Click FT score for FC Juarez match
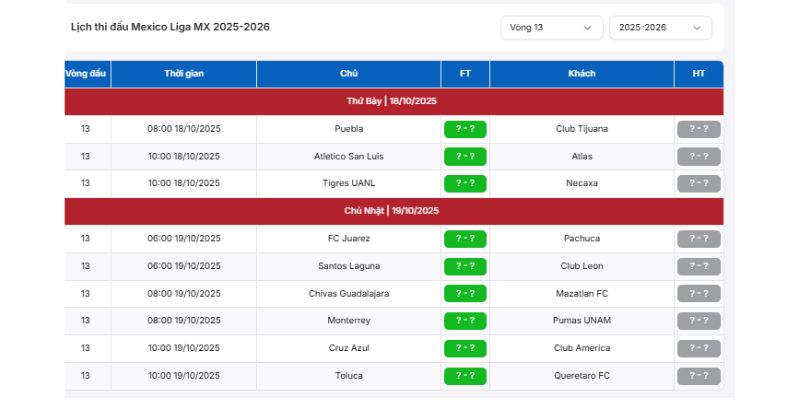The image size is (800, 400). point(465,239)
